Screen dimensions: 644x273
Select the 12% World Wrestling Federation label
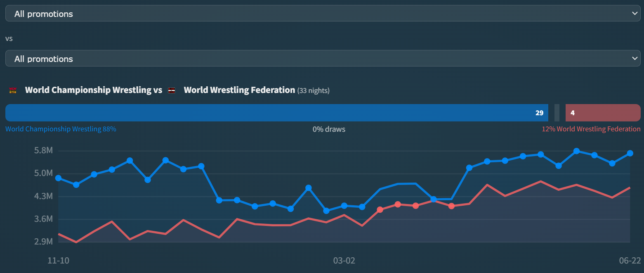click(591, 129)
